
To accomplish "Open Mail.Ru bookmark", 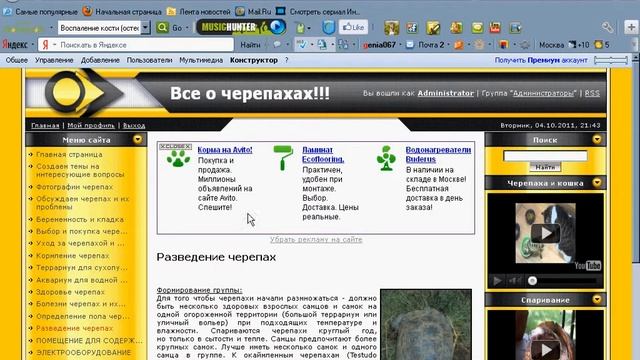I will tap(253, 12).
